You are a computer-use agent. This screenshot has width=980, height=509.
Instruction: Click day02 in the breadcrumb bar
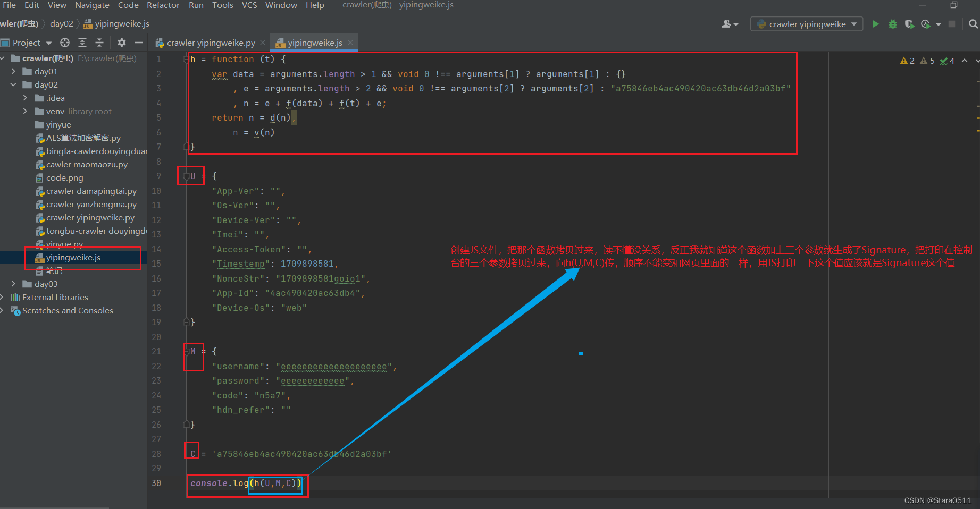(x=62, y=24)
